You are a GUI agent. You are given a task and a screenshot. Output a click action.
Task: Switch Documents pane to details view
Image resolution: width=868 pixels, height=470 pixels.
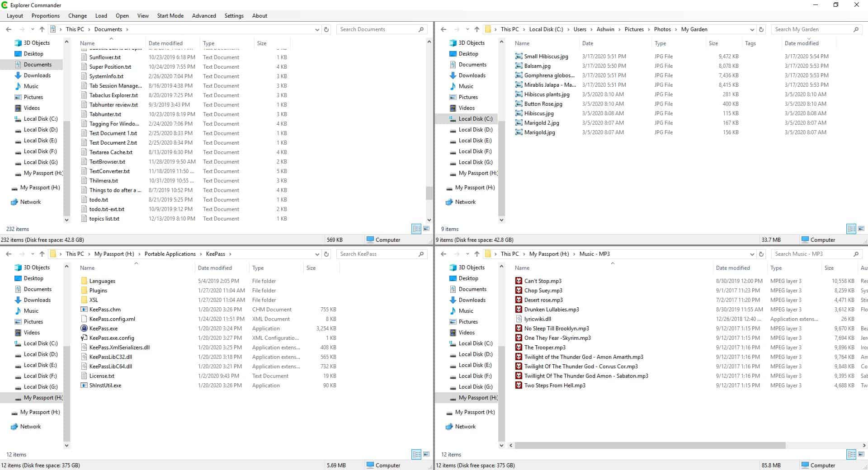pos(416,229)
